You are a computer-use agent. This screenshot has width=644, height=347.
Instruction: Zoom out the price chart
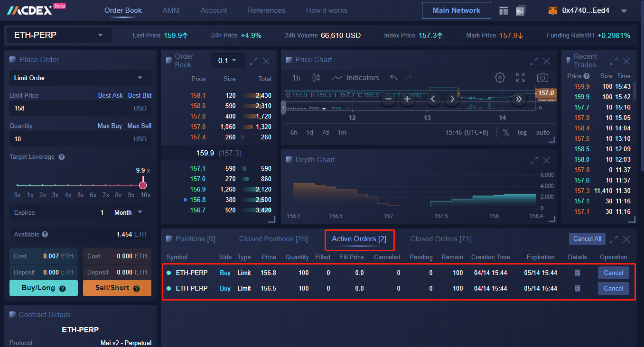(x=388, y=99)
